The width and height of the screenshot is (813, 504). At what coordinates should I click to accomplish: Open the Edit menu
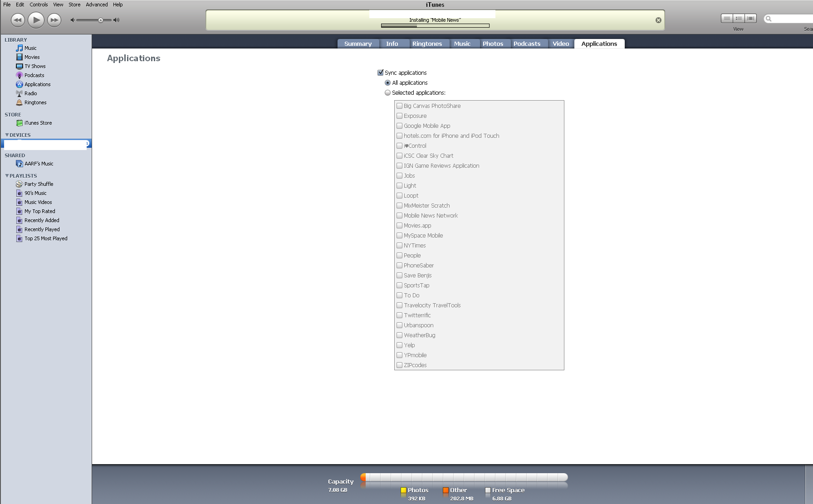coord(20,5)
